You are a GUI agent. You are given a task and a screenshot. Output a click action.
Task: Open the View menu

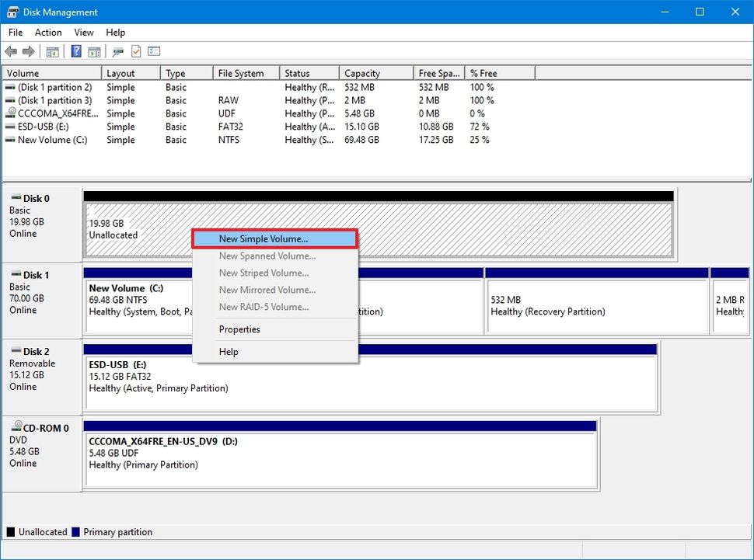[83, 33]
